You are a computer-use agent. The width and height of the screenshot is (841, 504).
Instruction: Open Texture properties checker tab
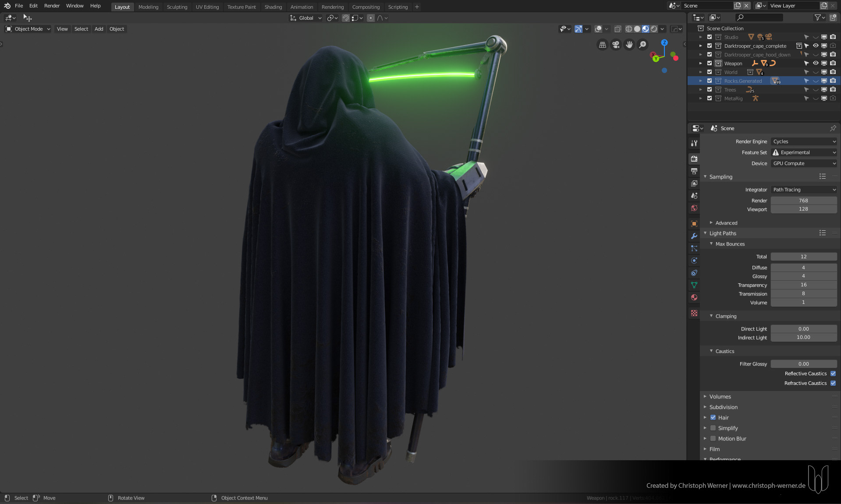(x=694, y=313)
